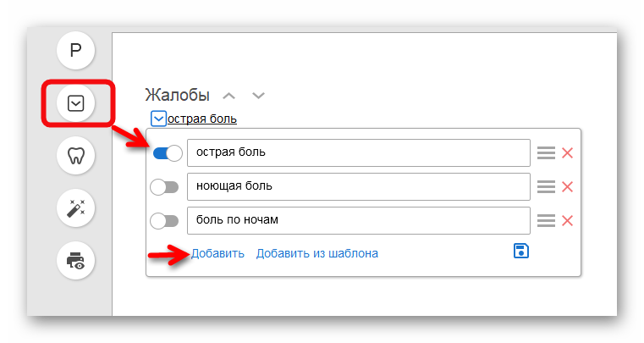Click the drag handle of "ноющая боль" row

point(546,186)
